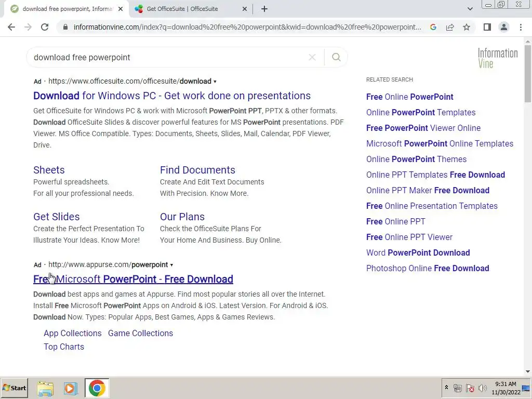This screenshot has height=399, width=532.
Task: Switch to Get OfficeSuite tab
Action: point(191,9)
